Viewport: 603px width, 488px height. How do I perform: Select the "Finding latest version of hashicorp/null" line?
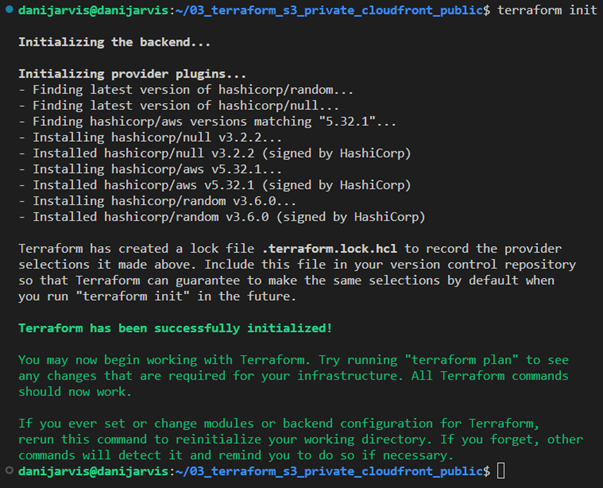click(x=182, y=105)
